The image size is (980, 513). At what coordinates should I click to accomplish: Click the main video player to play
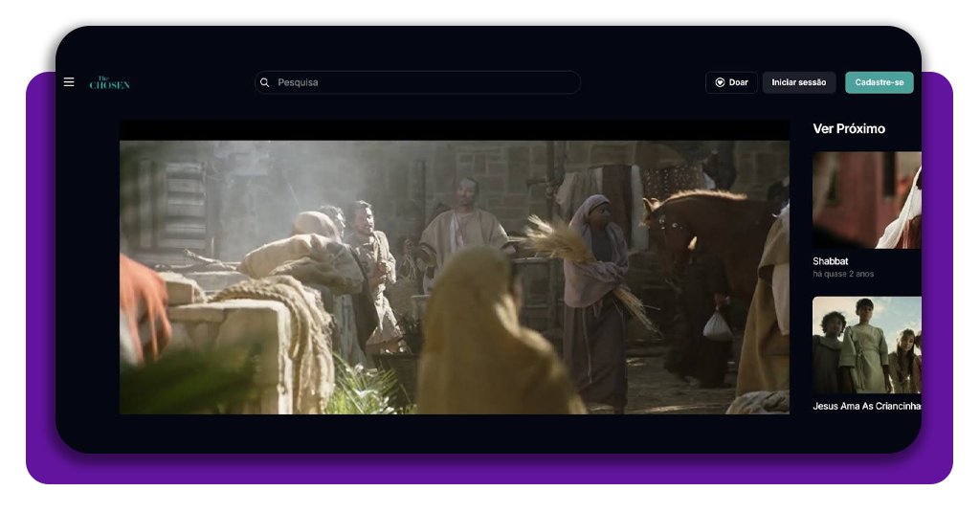pyautogui.click(x=454, y=277)
